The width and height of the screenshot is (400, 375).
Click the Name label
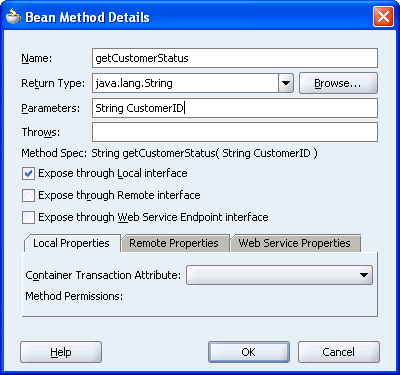[37, 58]
